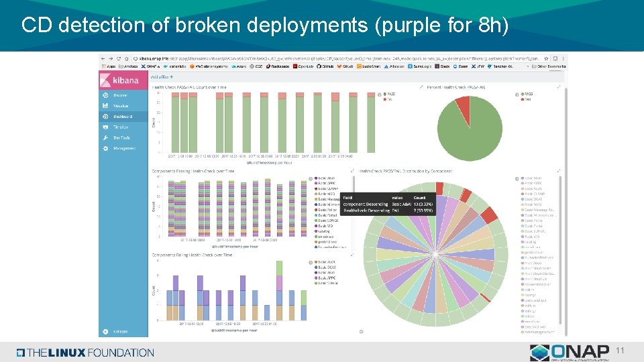Select Basic Policy in distribution legend
The image size is (644, 362).
[x=533, y=221]
